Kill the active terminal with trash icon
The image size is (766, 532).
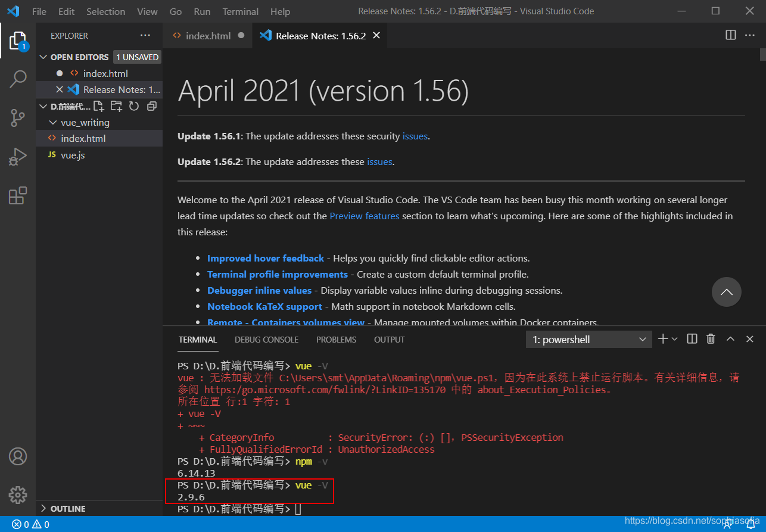click(x=710, y=338)
